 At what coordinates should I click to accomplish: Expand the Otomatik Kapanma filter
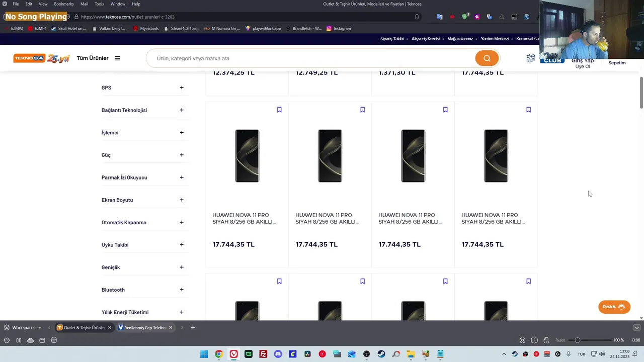point(182,222)
